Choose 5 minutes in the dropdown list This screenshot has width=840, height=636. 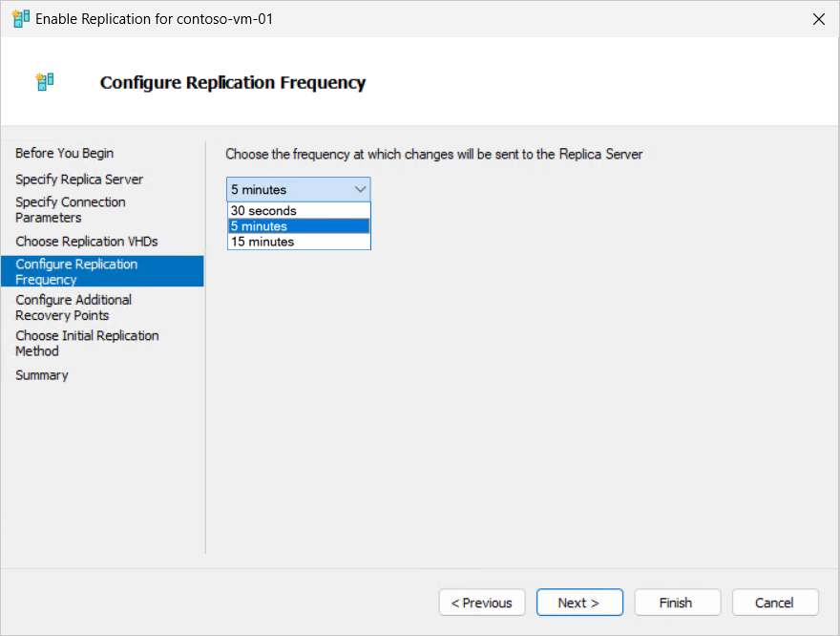[299, 226]
